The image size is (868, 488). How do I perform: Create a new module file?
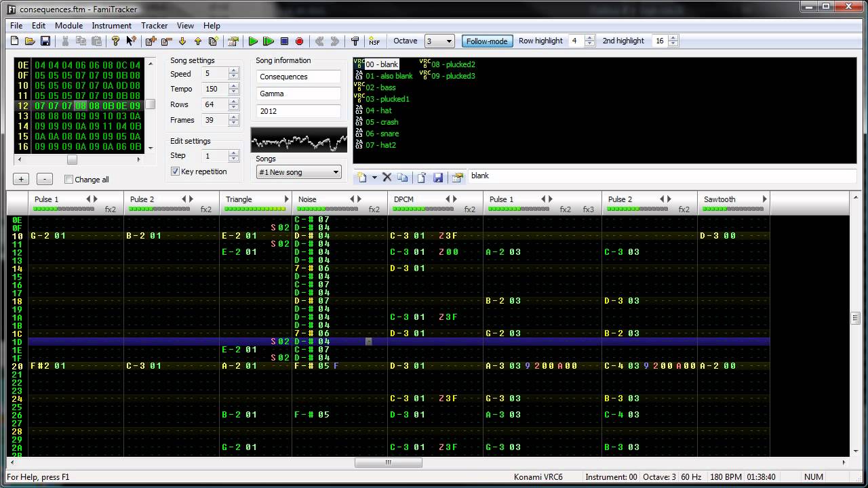click(15, 41)
